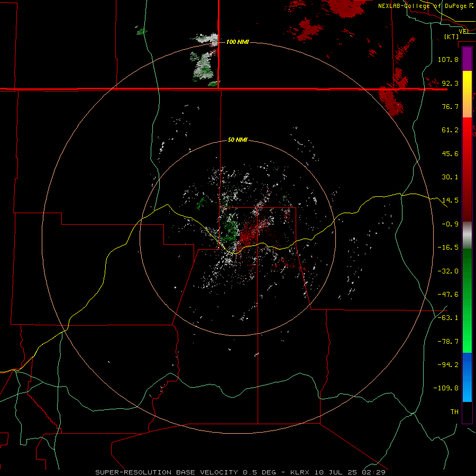Pick the yellow-orange segment of the color bar
The height and width of the screenshot is (476, 476).
tap(467, 94)
